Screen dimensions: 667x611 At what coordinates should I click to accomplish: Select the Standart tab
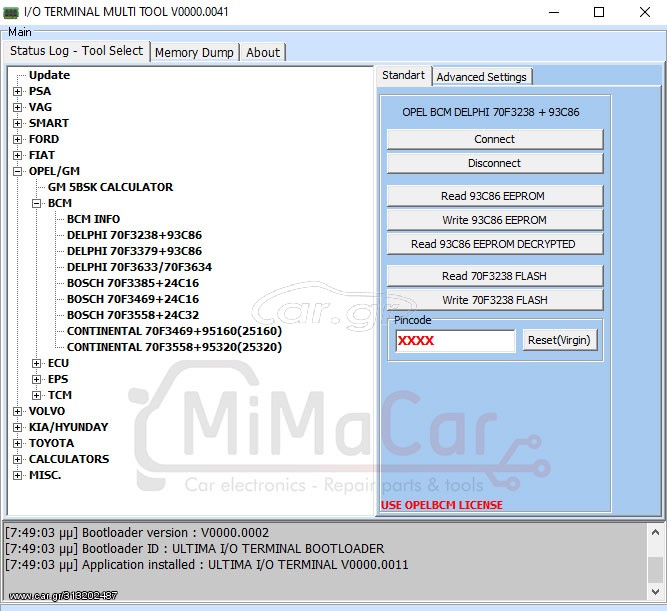point(403,75)
